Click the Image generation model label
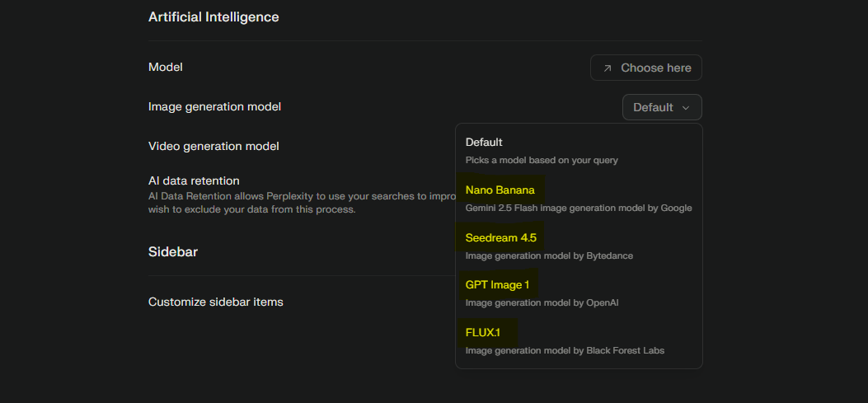868x403 pixels. pos(214,106)
